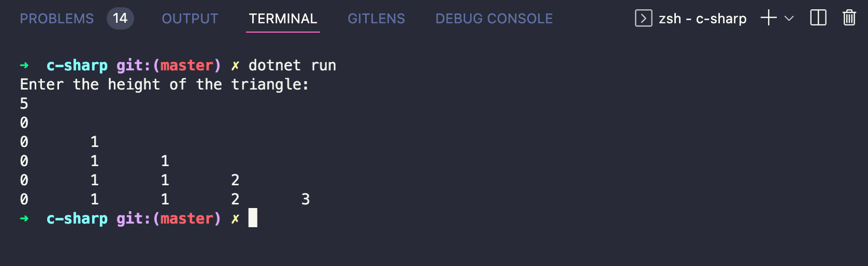This screenshot has width=868, height=266.
Task: Open the GITLENS panel tab
Action: tap(377, 19)
